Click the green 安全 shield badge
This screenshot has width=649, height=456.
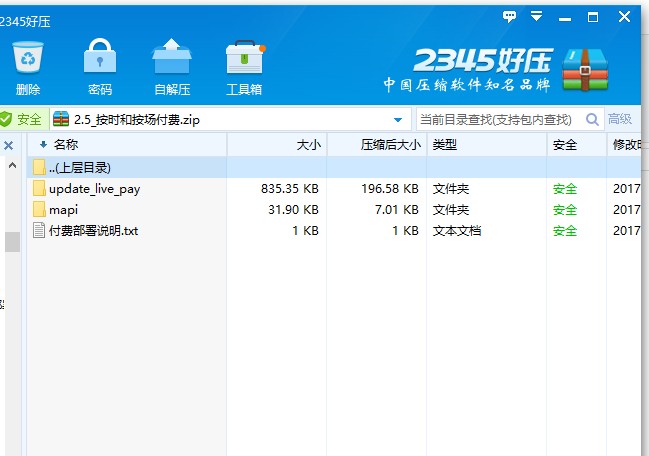23,120
